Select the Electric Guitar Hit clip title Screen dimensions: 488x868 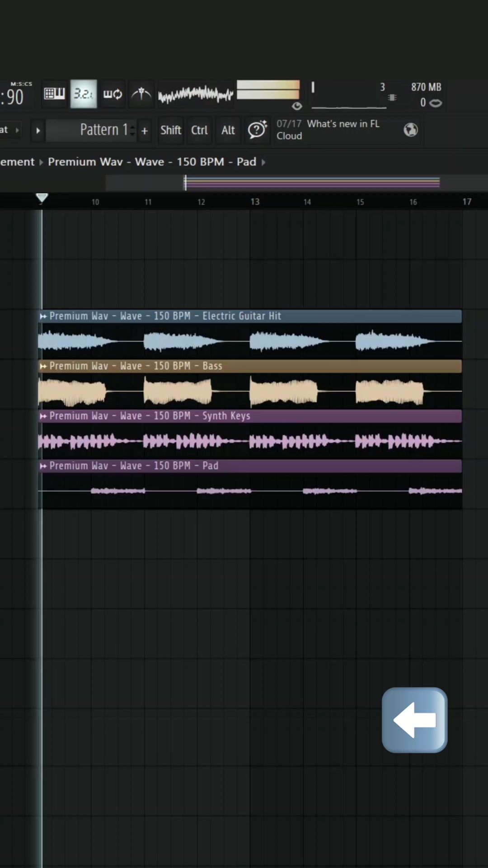pyautogui.click(x=165, y=316)
